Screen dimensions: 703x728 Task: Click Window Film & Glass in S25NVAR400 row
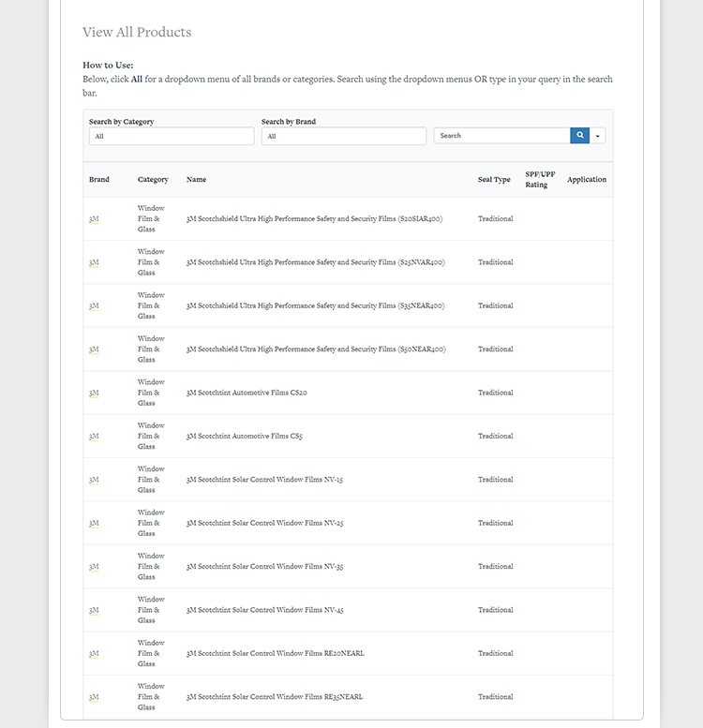tap(151, 262)
